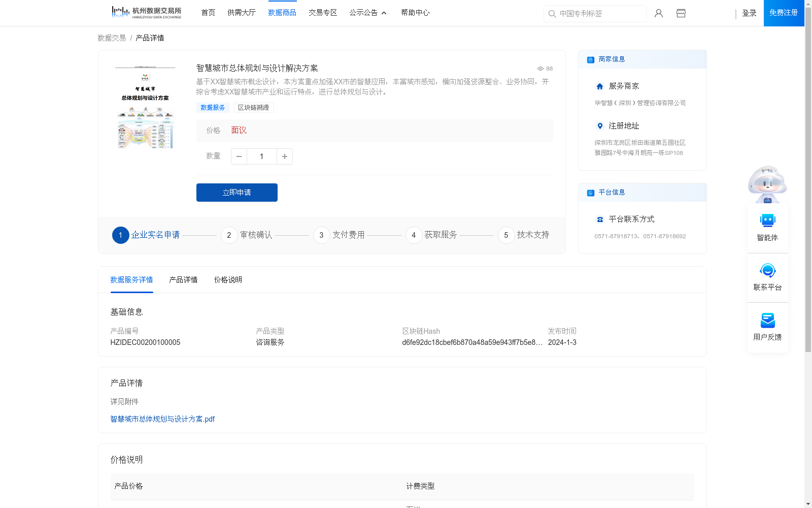Image resolution: width=812 pixels, height=508 pixels.
Task: Switch to 价格说明 tab
Action: pyautogui.click(x=228, y=280)
